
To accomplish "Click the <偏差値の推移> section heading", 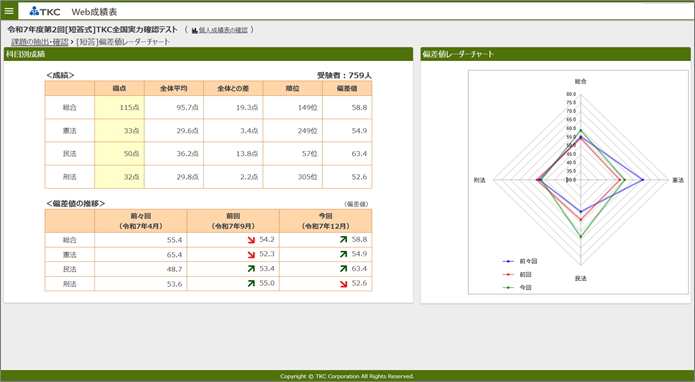I will click(x=75, y=203).
